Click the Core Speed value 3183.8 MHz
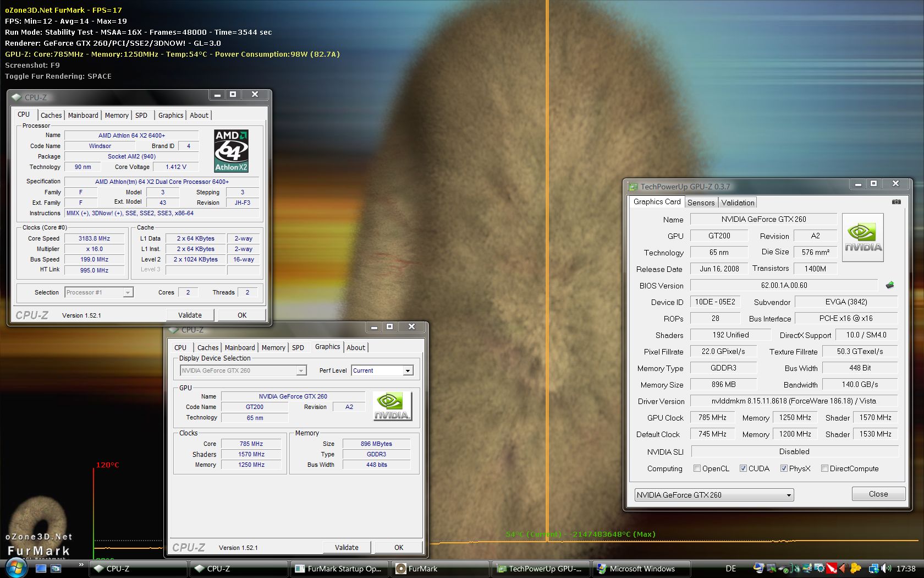This screenshot has width=924, height=578. point(94,238)
